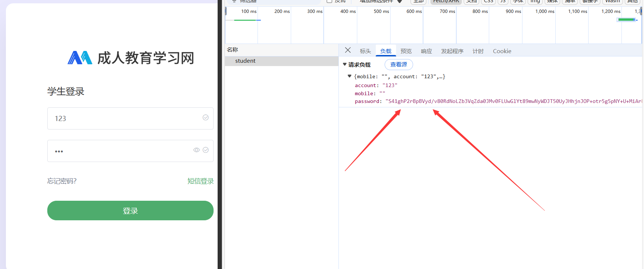Click the 500 ms timeline marker
Image resolution: width=644 pixels, height=269 pixels.
point(381,11)
